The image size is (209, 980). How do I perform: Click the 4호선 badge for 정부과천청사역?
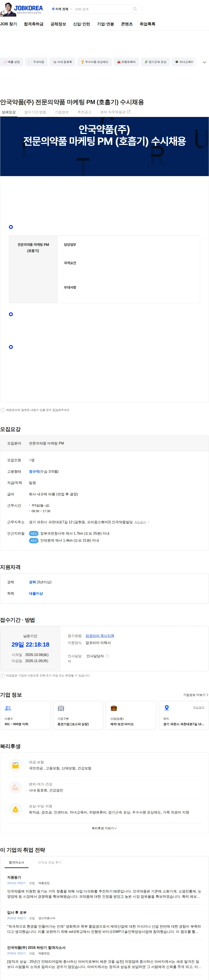pyautogui.click(x=34, y=533)
